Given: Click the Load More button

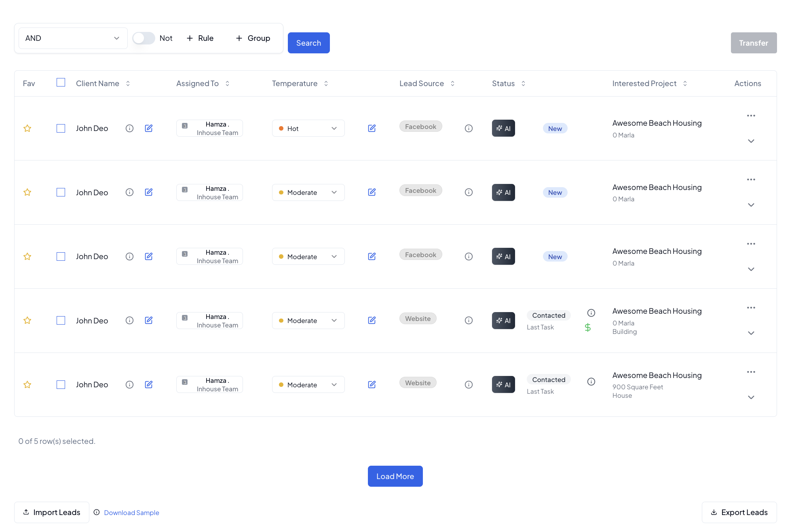Looking at the screenshot, I should click(395, 476).
